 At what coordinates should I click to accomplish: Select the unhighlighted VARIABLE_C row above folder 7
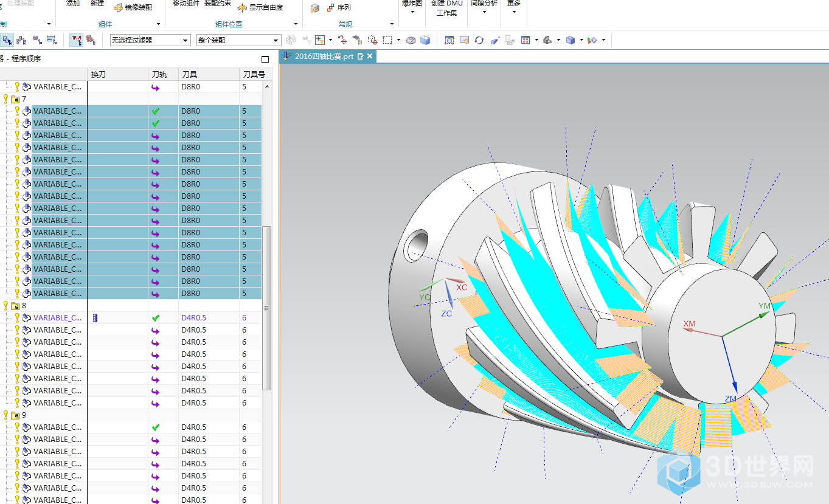[x=57, y=86]
